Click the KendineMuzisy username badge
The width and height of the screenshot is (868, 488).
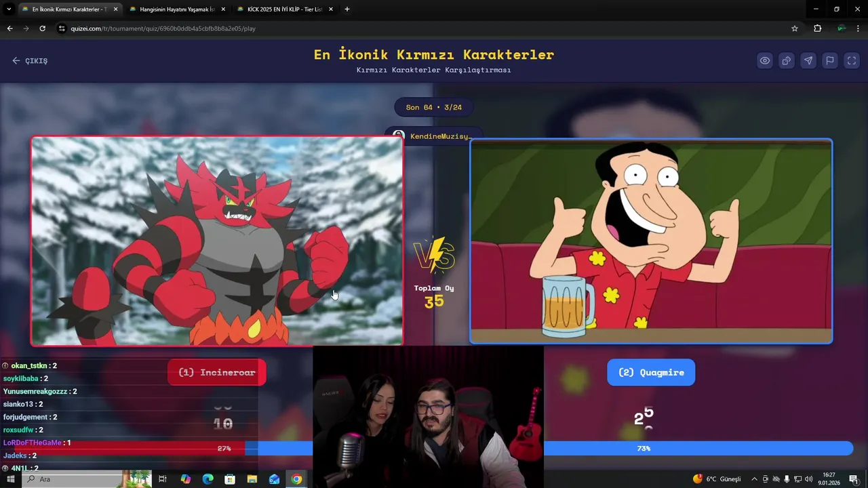click(434, 136)
